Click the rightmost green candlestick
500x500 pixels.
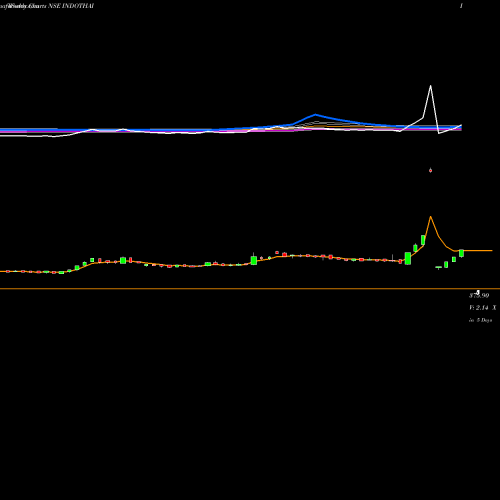tap(461, 253)
